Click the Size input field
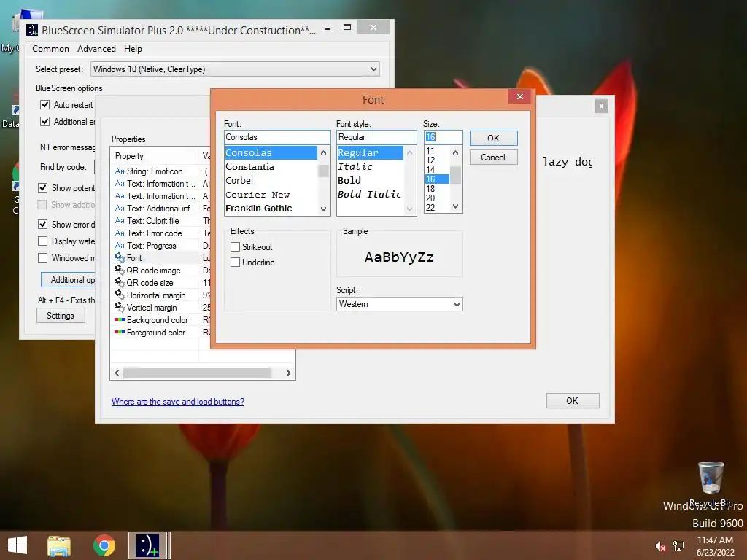 click(x=443, y=137)
